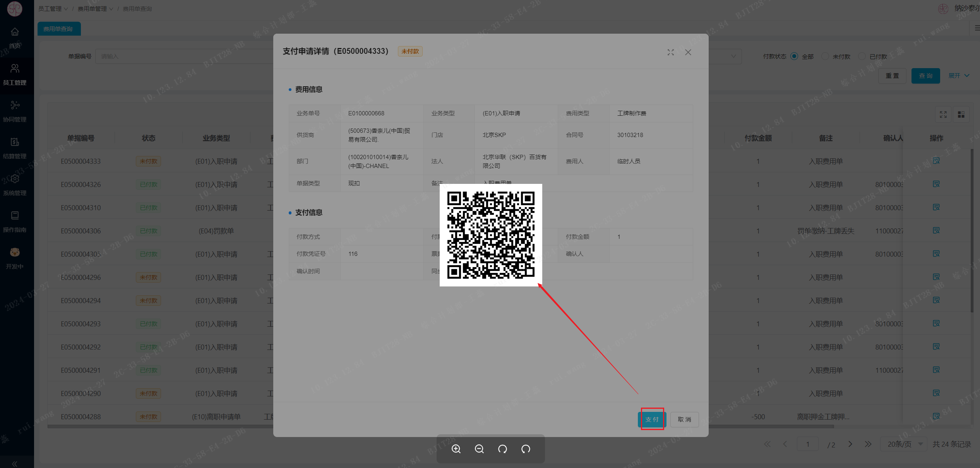Click the horizontal table scrollbar
This screenshot has width=980, height=468.
click(x=440, y=426)
